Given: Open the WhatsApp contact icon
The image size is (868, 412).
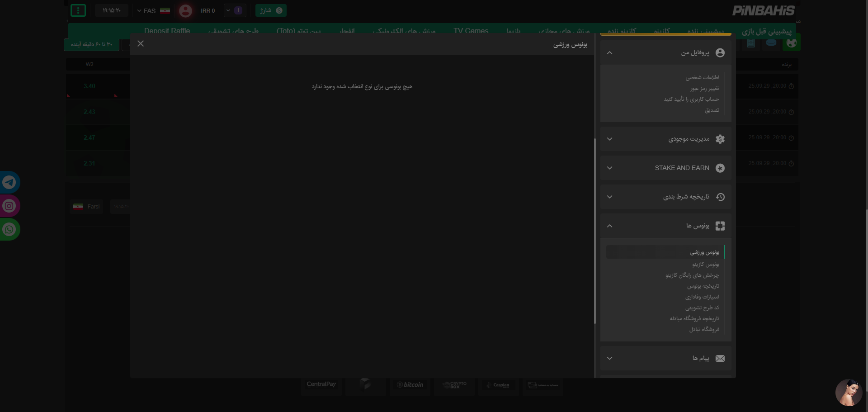Looking at the screenshot, I should (9, 230).
